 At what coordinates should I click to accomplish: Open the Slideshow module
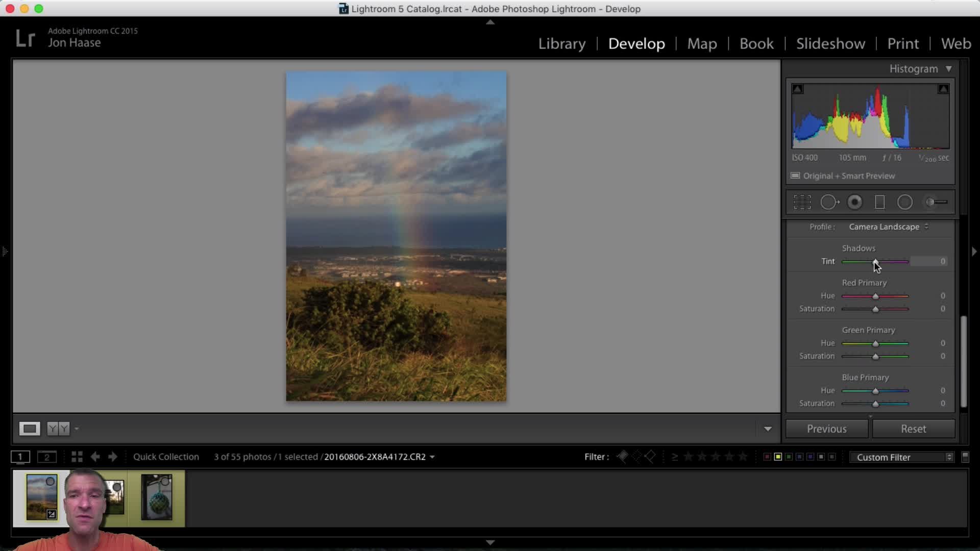click(x=830, y=44)
